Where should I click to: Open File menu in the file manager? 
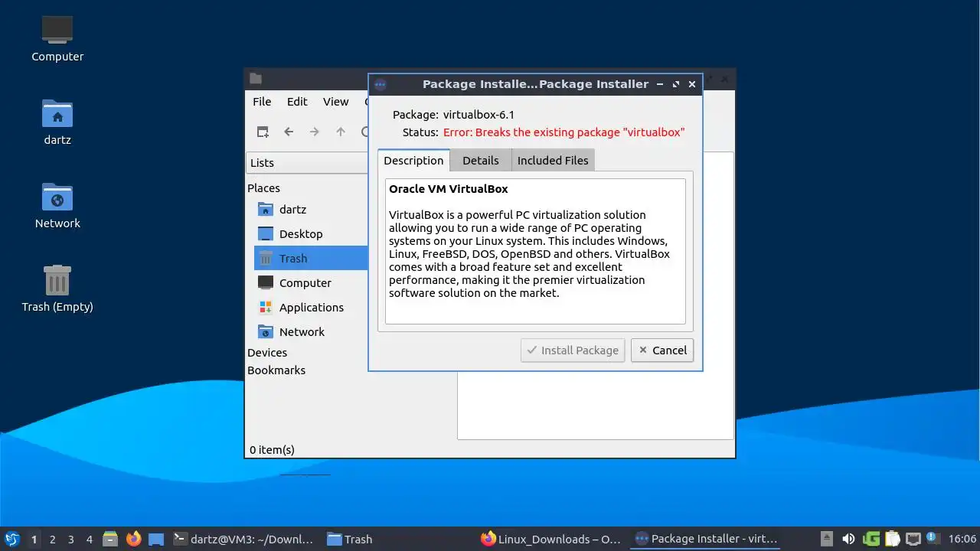click(x=262, y=101)
